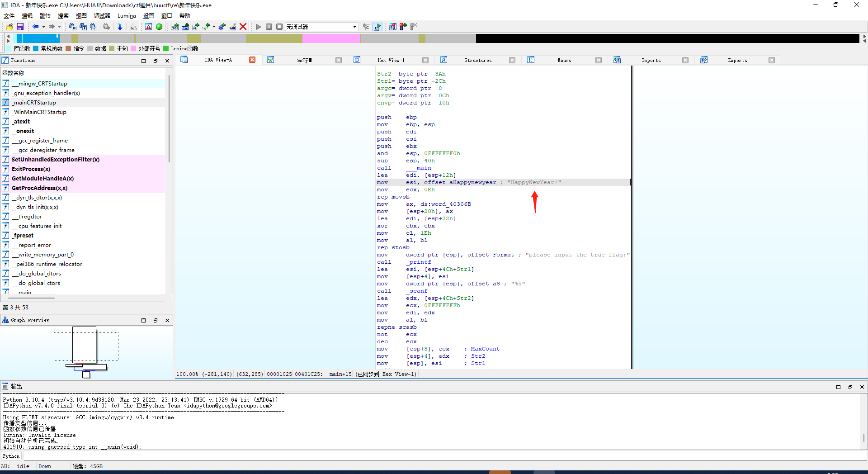Close the Functions panel
868x474 pixels.
(167, 61)
